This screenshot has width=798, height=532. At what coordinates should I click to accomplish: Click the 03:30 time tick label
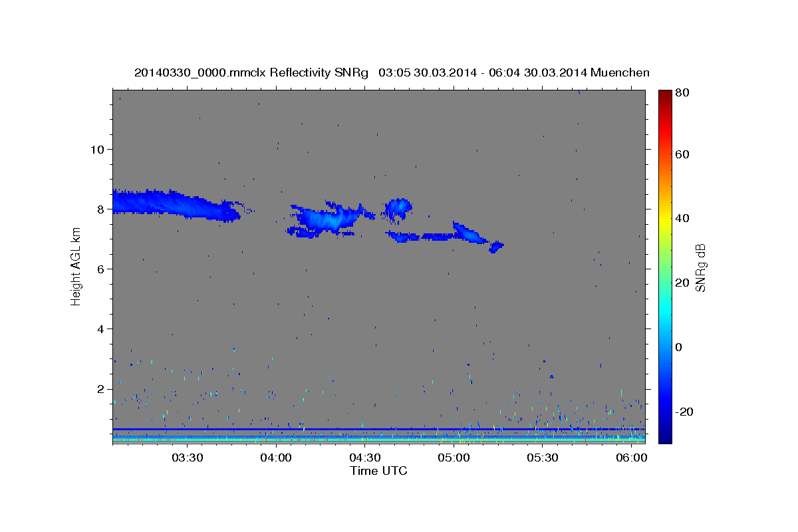187,458
